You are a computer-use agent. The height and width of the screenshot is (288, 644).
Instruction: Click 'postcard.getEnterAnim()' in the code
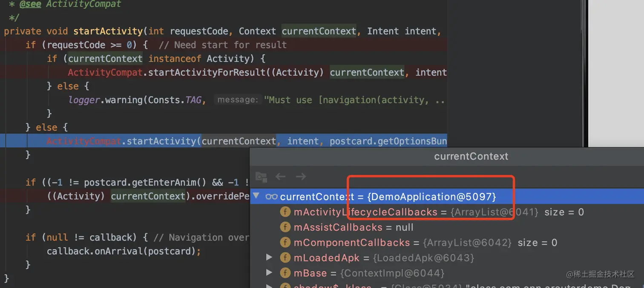(x=146, y=182)
